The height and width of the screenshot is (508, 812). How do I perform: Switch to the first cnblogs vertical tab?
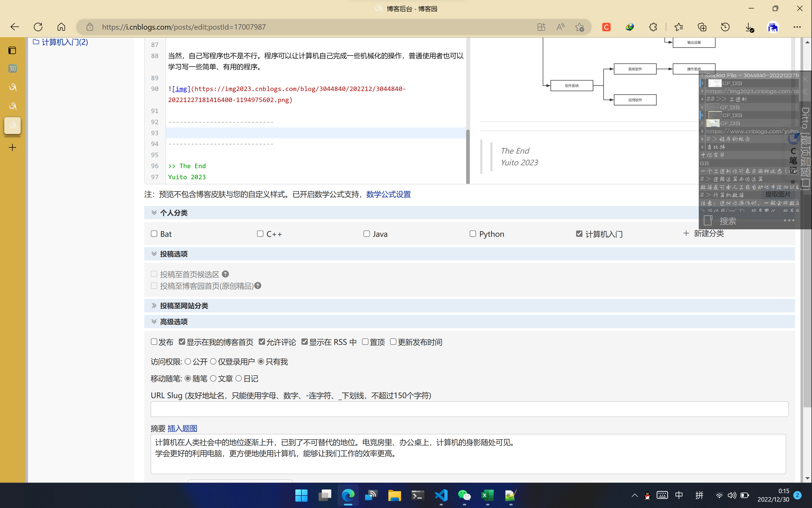12,87
